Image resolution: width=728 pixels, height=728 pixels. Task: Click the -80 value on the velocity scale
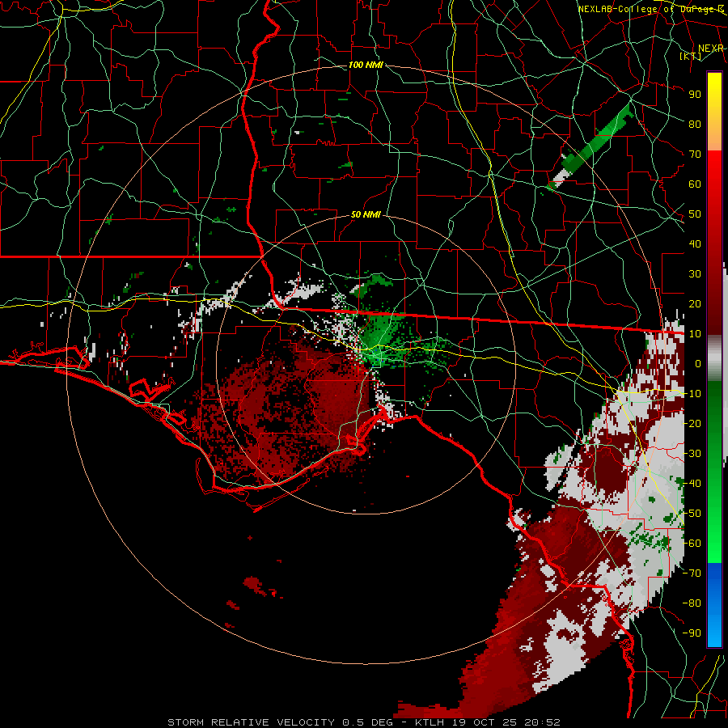pos(692,603)
